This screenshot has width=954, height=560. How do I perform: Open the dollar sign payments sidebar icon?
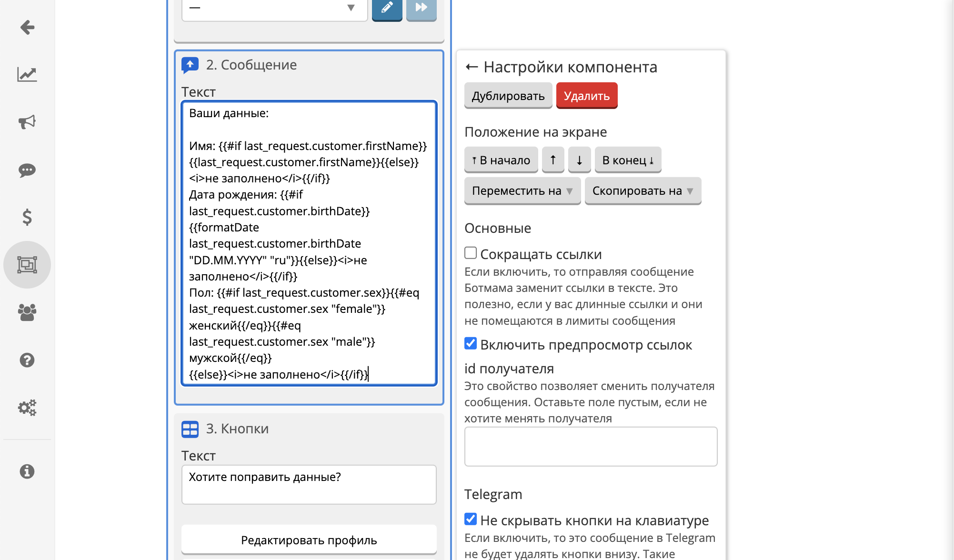(27, 217)
